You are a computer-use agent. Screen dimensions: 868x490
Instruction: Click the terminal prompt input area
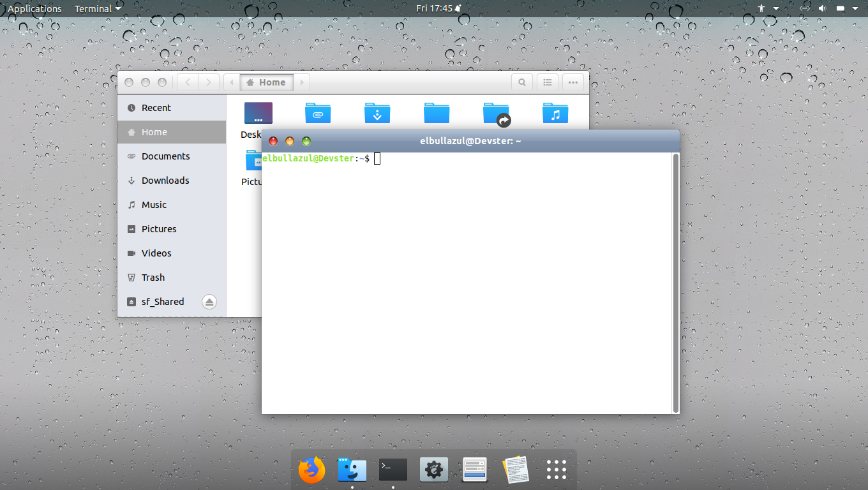coord(377,158)
